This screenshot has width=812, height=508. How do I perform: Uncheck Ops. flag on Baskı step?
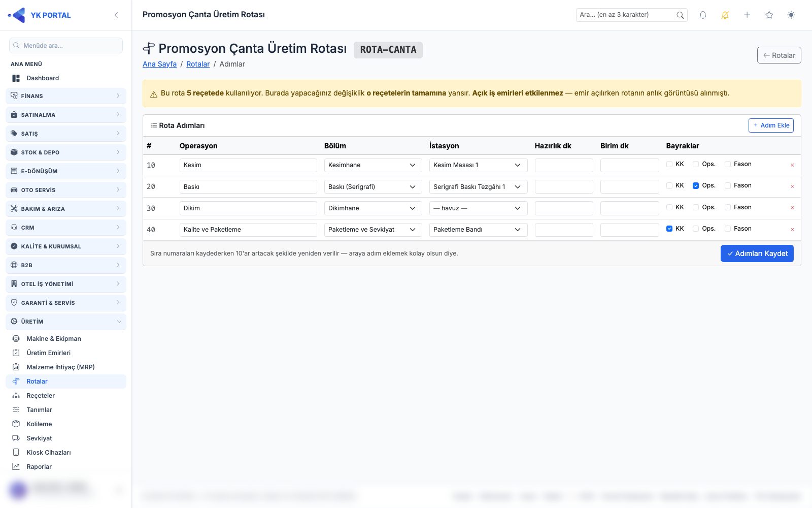696,185
